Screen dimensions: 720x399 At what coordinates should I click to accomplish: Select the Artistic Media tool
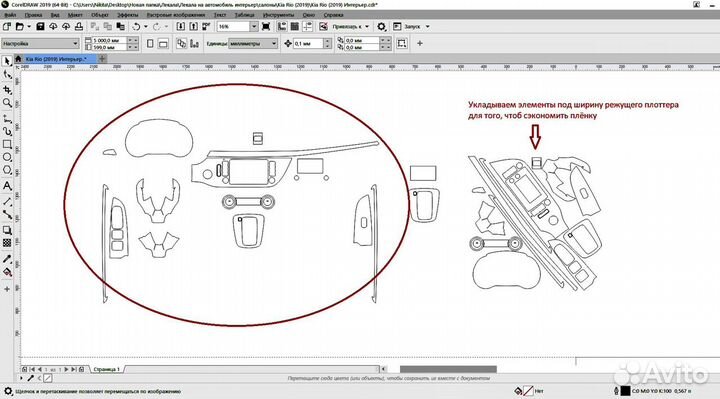coord(7,132)
